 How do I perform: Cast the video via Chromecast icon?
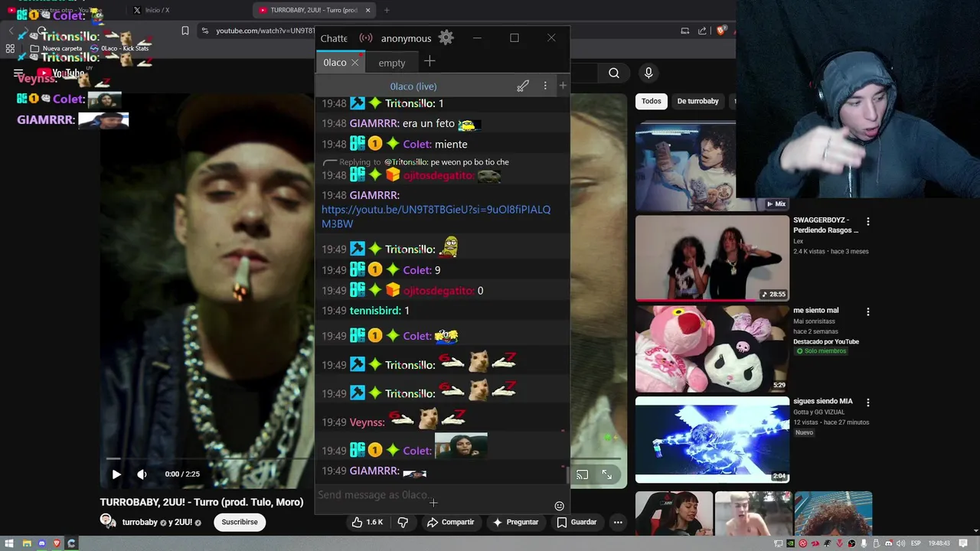(x=582, y=475)
